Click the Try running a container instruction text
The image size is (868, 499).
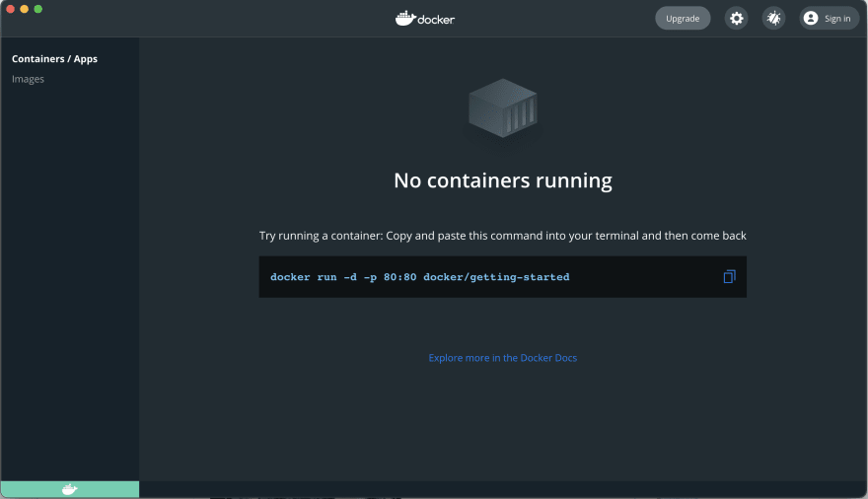tap(503, 236)
